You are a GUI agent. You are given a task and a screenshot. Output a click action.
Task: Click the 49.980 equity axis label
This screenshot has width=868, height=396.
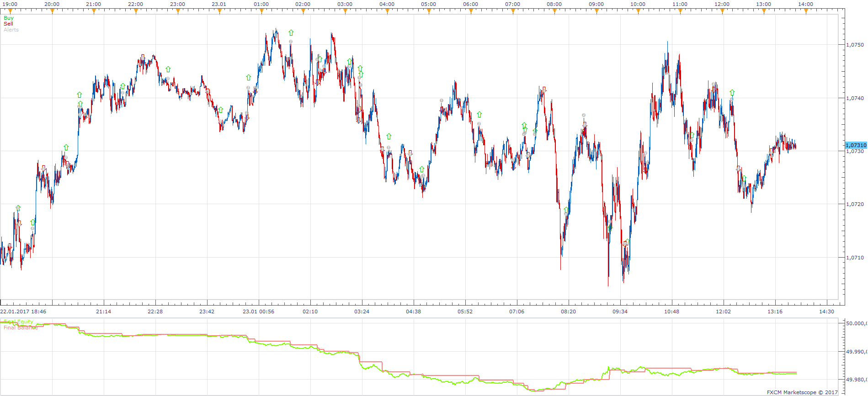[856, 380]
